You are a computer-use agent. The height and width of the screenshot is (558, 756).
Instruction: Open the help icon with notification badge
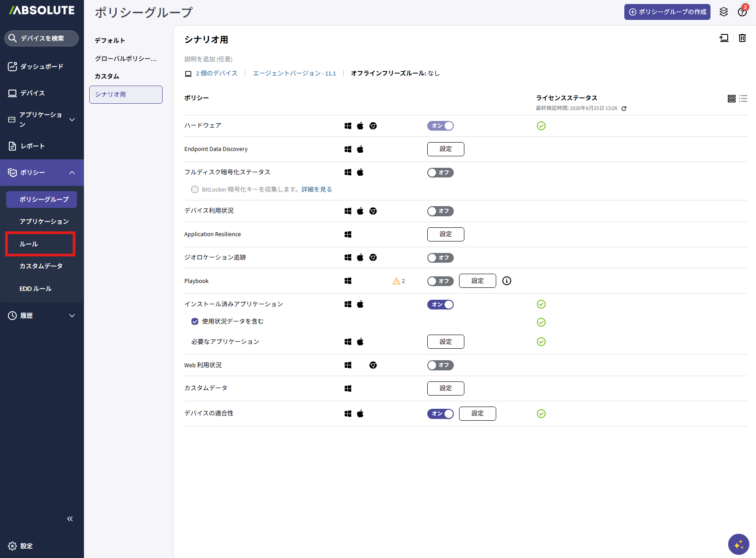pyautogui.click(x=742, y=12)
